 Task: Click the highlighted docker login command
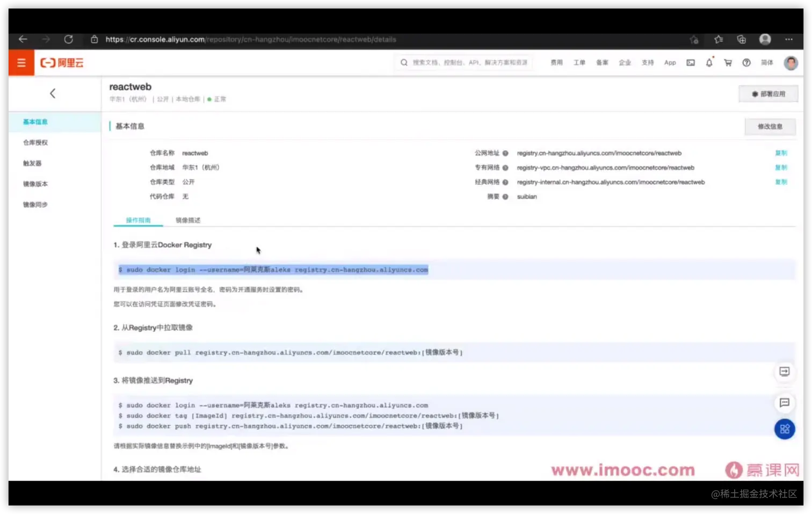(x=273, y=270)
